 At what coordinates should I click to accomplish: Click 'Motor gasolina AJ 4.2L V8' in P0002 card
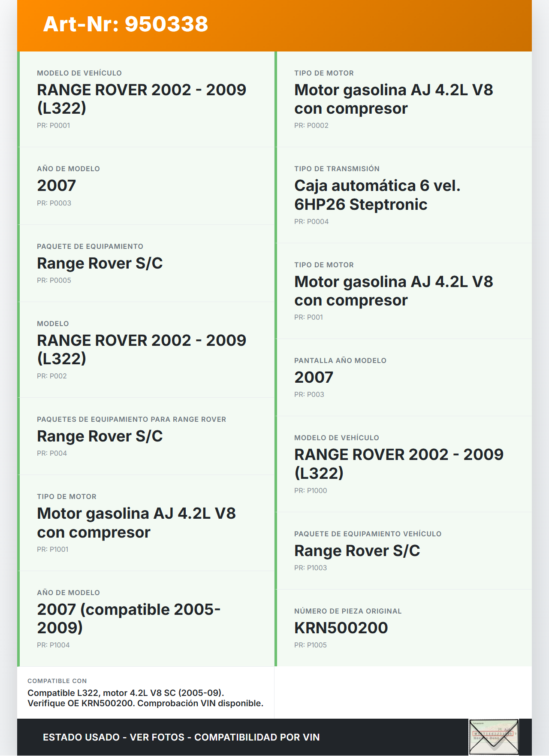[x=394, y=90]
